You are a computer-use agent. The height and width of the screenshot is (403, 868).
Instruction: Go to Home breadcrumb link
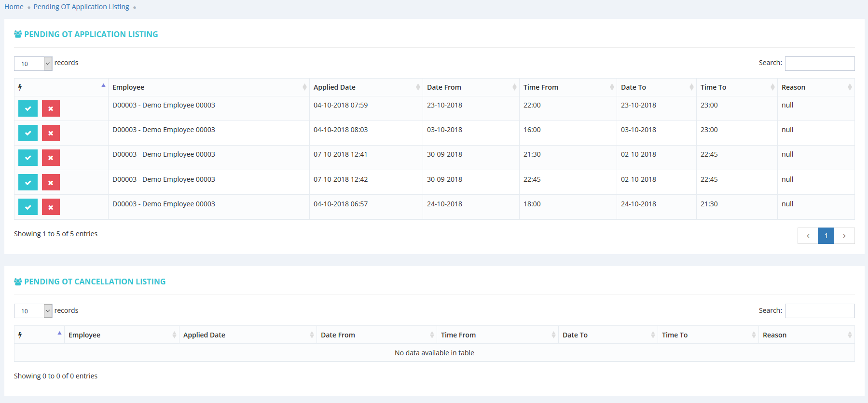14,7
